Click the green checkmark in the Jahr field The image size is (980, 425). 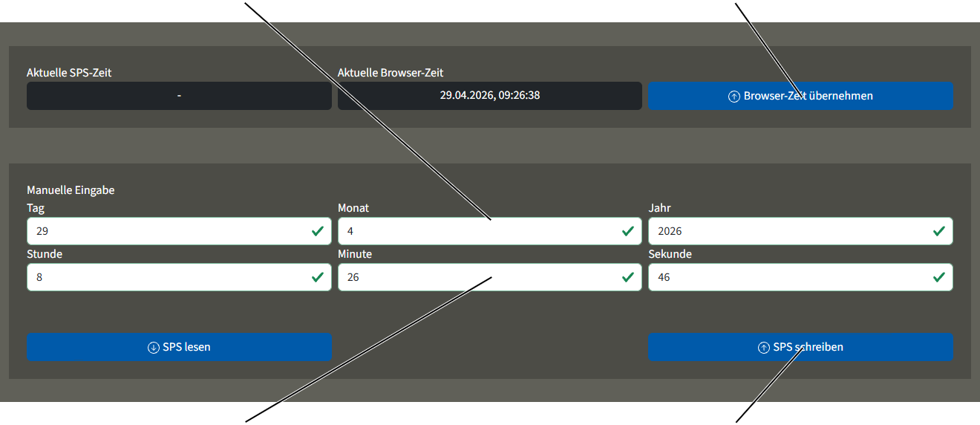click(x=938, y=231)
